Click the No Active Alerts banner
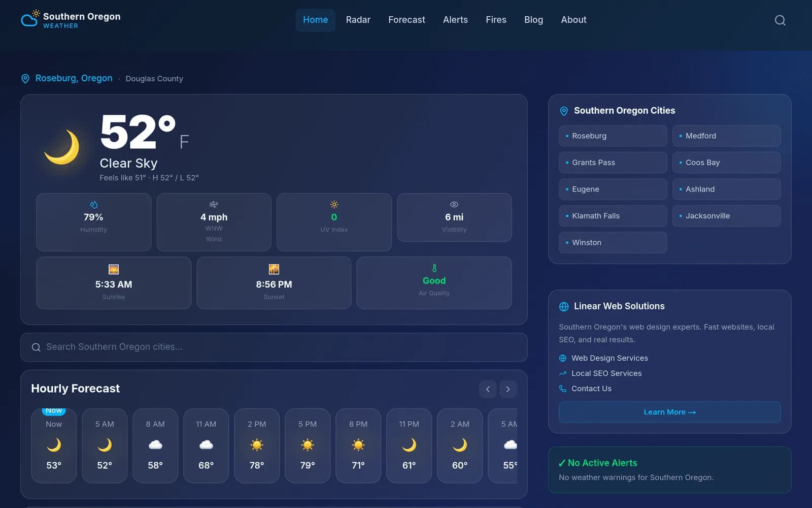 coord(669,470)
